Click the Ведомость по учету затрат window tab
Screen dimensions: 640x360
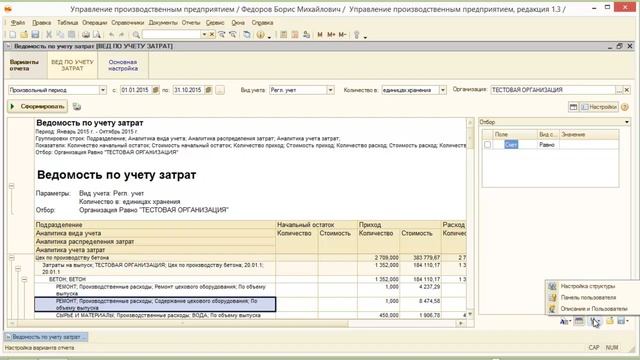[46, 337]
